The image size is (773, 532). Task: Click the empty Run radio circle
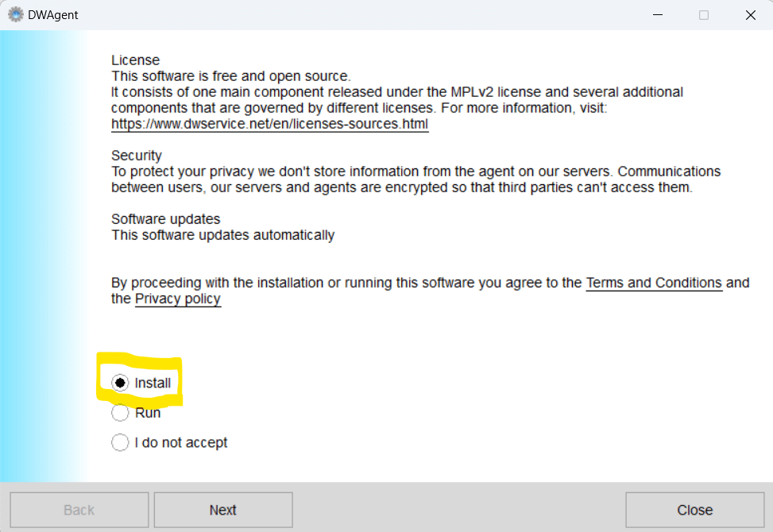coord(120,412)
